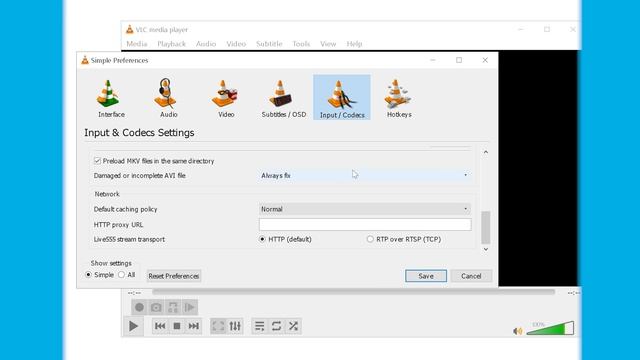Click the Record button in VLC player
This screenshot has height=360, width=640.
tap(139, 307)
